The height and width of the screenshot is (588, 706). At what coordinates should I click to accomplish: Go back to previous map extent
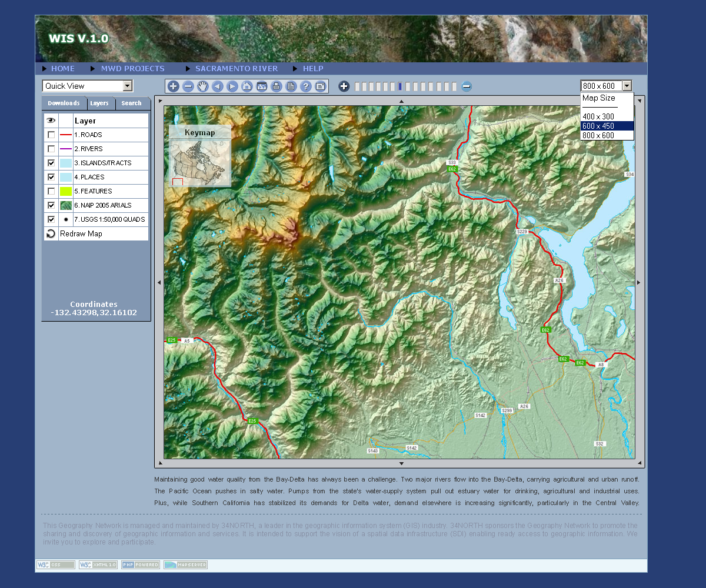218,86
